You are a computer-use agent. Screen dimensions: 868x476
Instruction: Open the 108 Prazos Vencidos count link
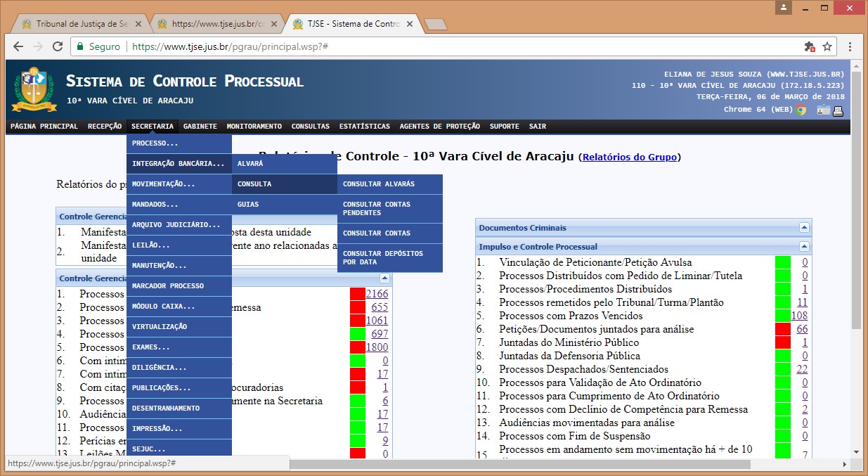(799, 316)
